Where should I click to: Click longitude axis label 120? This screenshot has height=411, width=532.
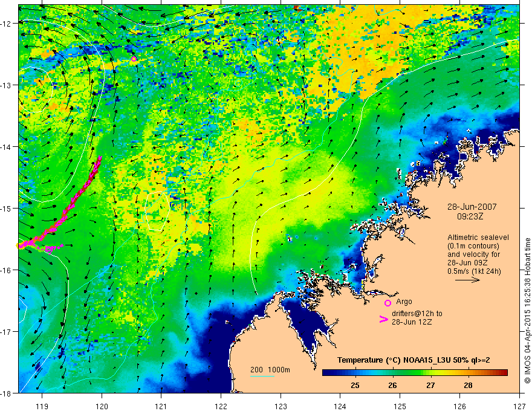(102, 406)
